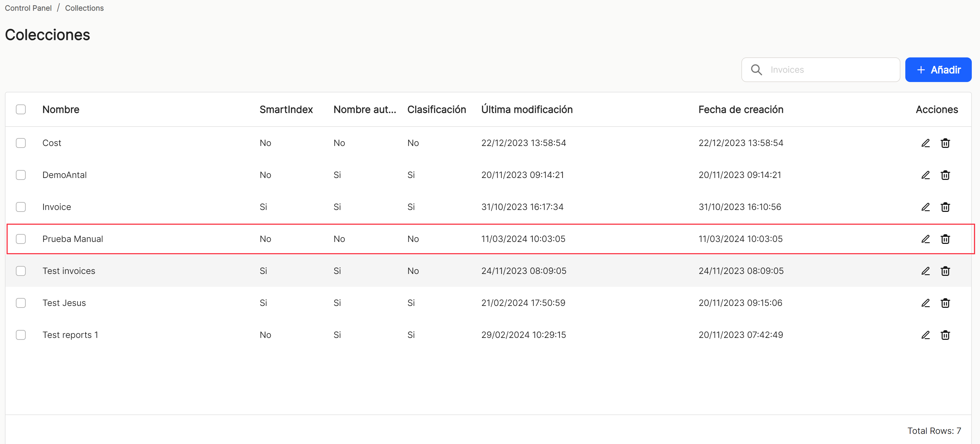Delete the Invoice collection
Screen dimensions: 980x444
coord(945,207)
